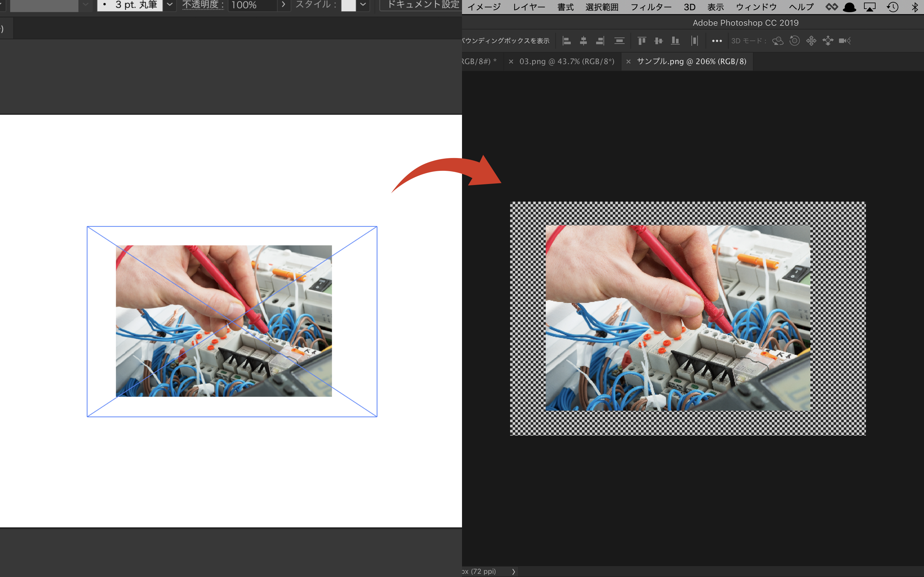
Task: Select the 3D roll mode icon
Action: click(795, 41)
